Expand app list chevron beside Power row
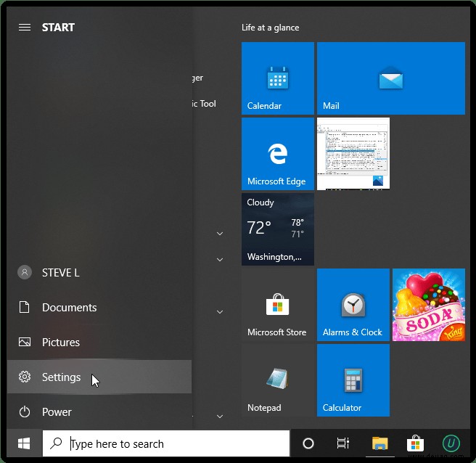 point(220,417)
